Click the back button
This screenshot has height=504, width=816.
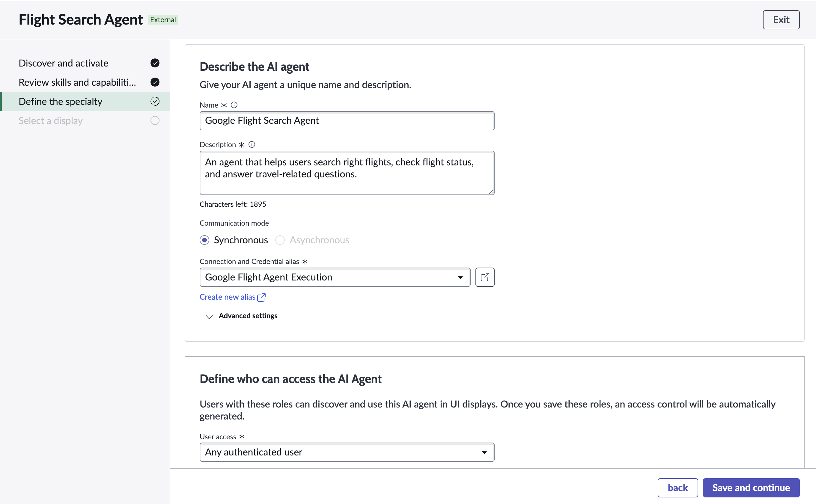coord(678,488)
